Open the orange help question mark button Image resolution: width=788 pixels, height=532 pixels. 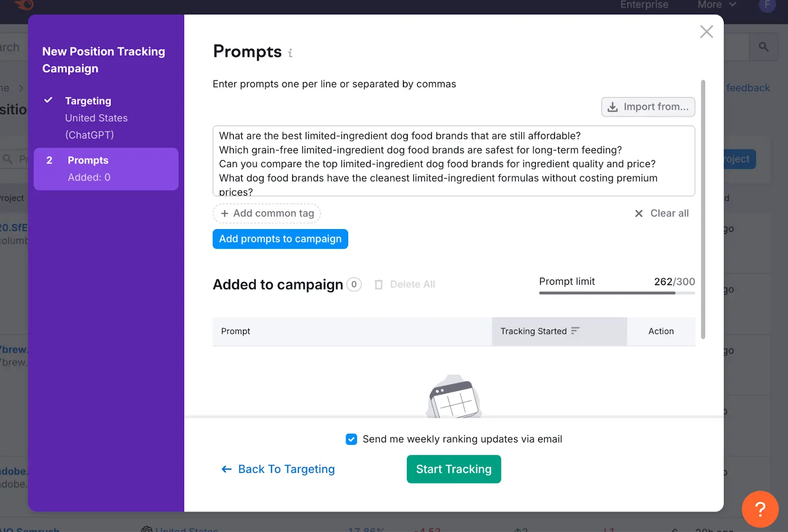(759, 509)
